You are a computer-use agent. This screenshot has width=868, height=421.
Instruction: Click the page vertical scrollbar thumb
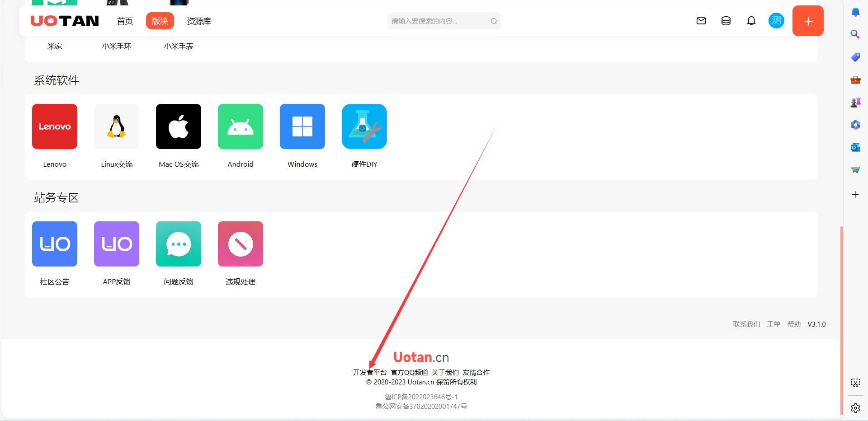(x=841, y=320)
